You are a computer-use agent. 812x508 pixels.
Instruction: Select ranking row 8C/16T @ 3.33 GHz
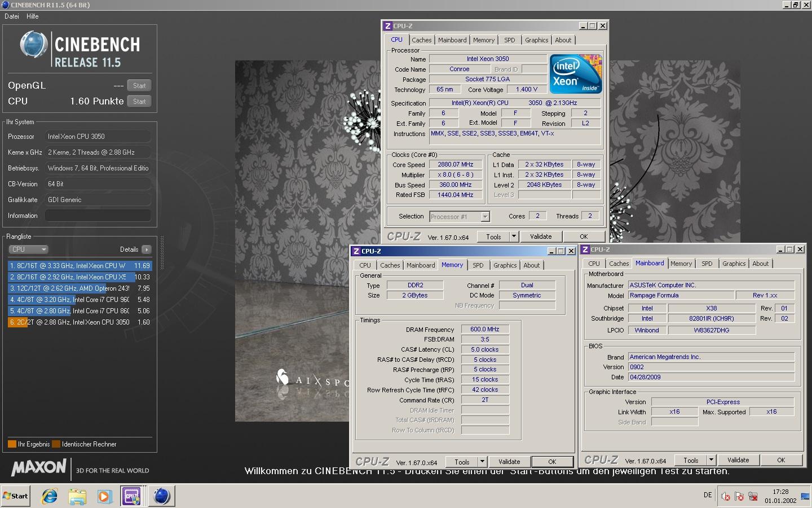tap(80, 266)
